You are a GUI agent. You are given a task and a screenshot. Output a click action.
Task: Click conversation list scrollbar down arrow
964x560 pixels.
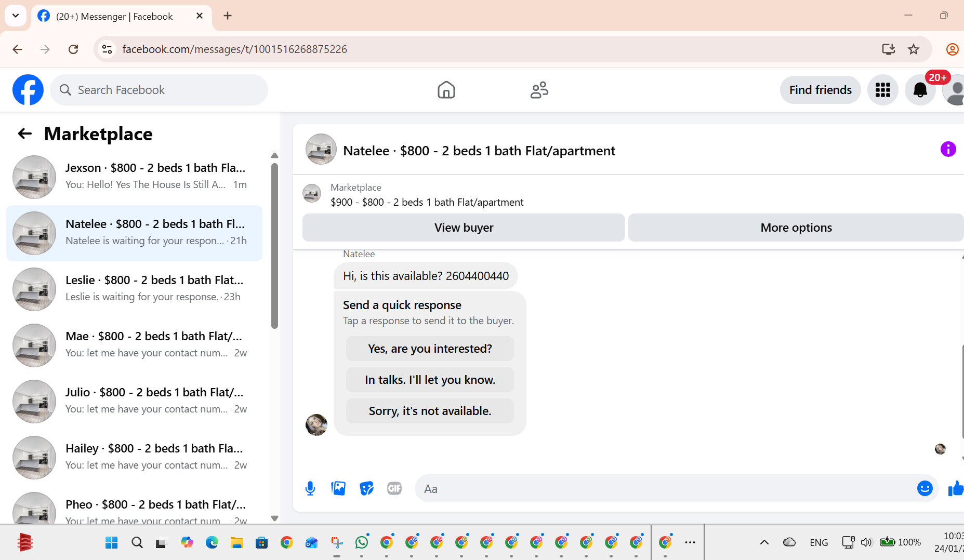tap(274, 518)
